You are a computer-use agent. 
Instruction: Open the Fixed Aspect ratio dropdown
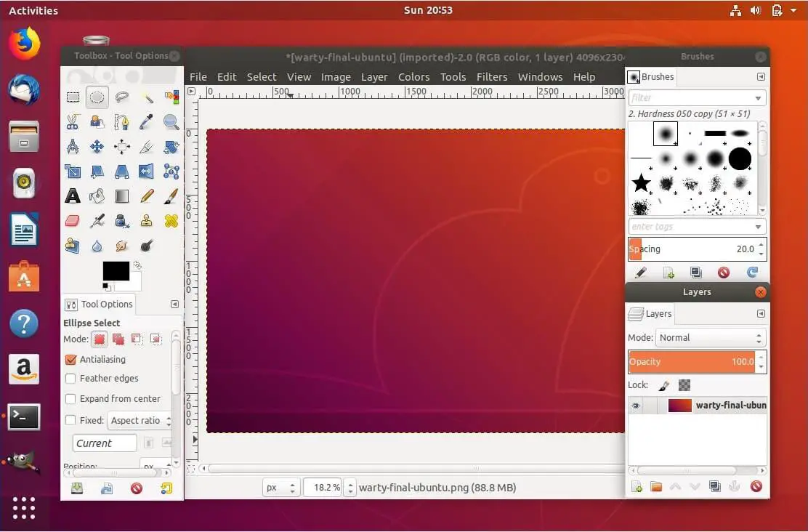tap(140, 421)
